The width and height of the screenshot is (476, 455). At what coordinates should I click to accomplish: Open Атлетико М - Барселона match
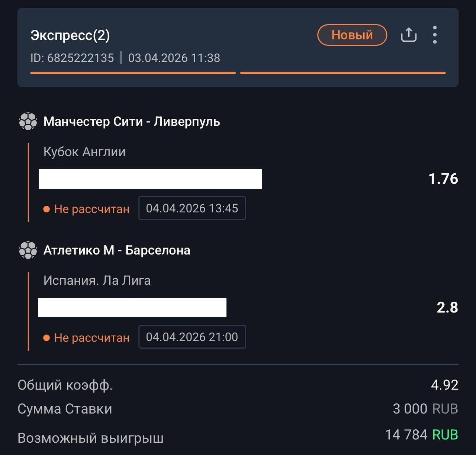pyautogui.click(x=117, y=250)
